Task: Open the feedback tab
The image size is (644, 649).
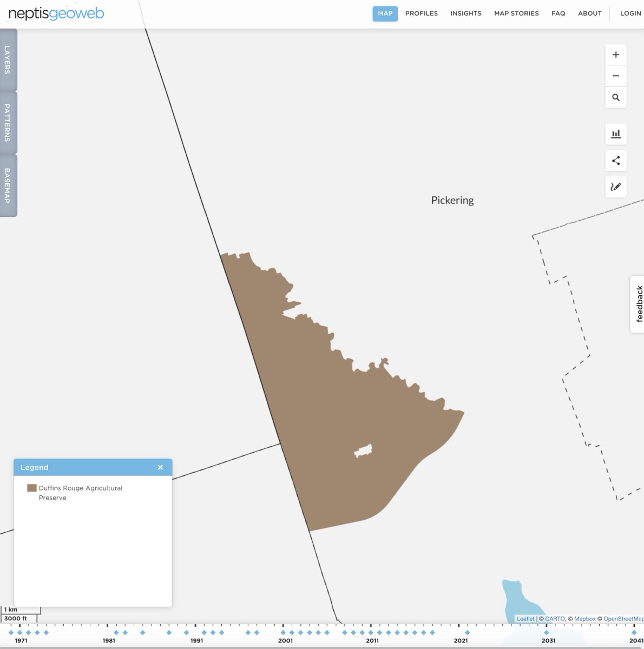Action: point(639,304)
